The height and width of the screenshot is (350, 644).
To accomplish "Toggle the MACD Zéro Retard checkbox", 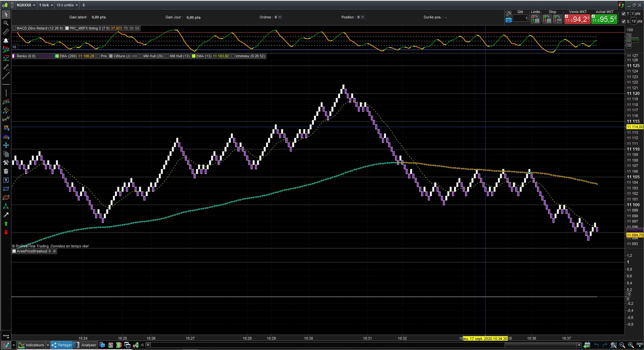I will pos(14,28).
